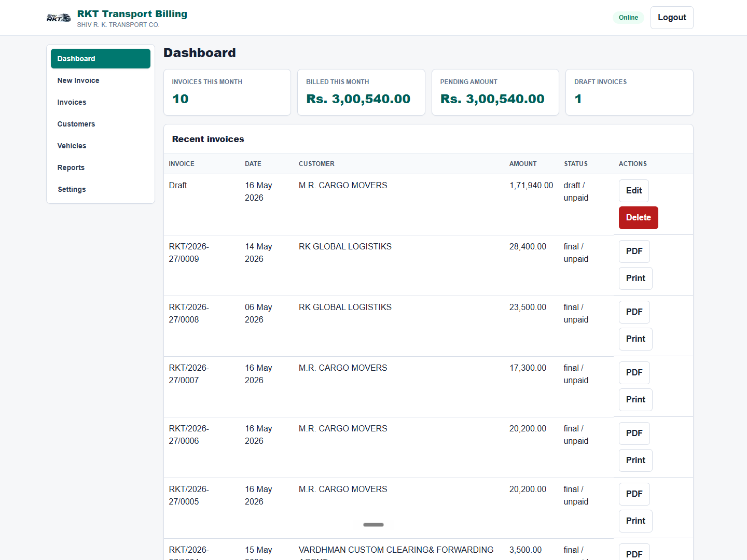Select invoice number RKT/2026-27/0007
The height and width of the screenshot is (560, 747).
[189, 374]
